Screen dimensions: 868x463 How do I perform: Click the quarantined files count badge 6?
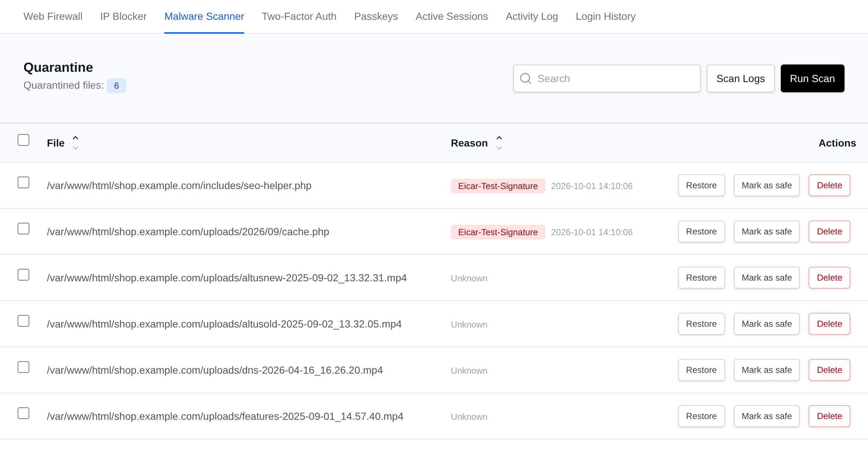click(117, 86)
